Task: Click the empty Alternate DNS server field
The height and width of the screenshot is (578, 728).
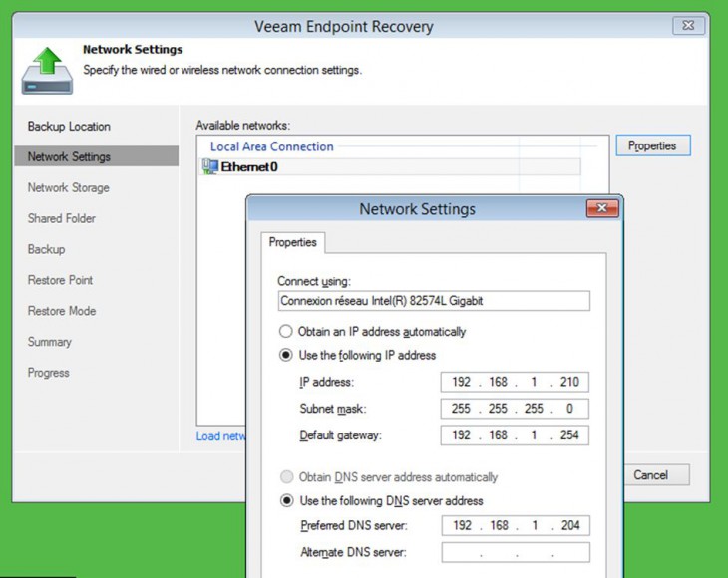Action: (516, 552)
